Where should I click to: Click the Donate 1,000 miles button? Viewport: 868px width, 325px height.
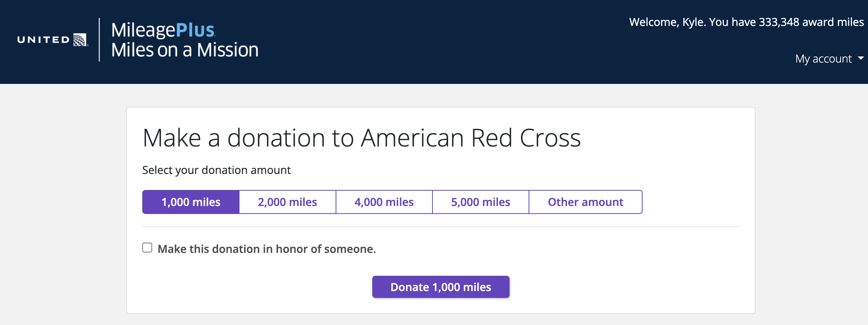point(441,287)
